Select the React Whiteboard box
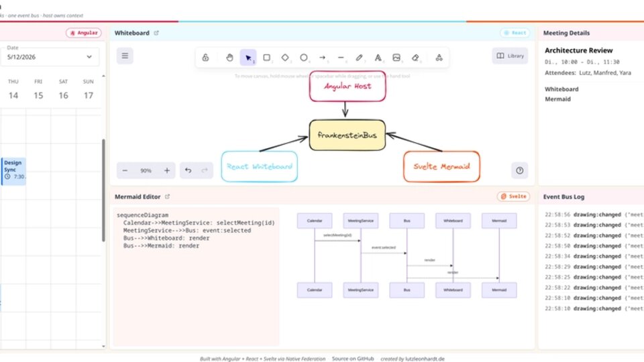 click(x=259, y=166)
